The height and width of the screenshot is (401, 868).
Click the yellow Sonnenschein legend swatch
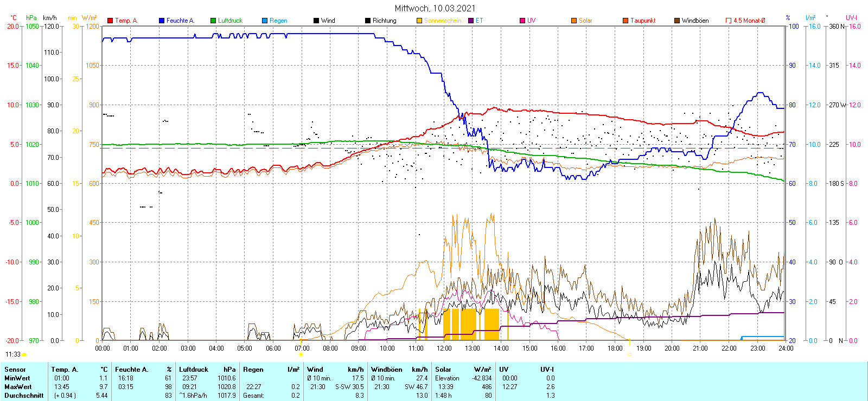[x=419, y=21]
